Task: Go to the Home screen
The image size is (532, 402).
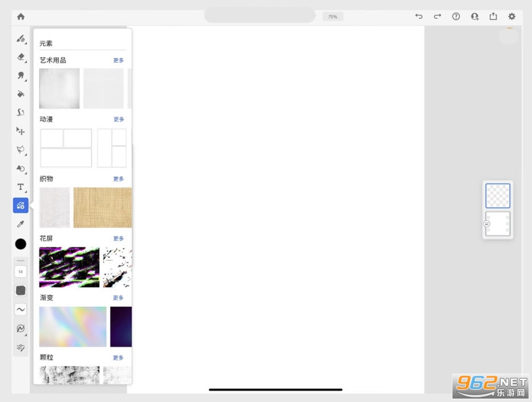Action: point(21,16)
